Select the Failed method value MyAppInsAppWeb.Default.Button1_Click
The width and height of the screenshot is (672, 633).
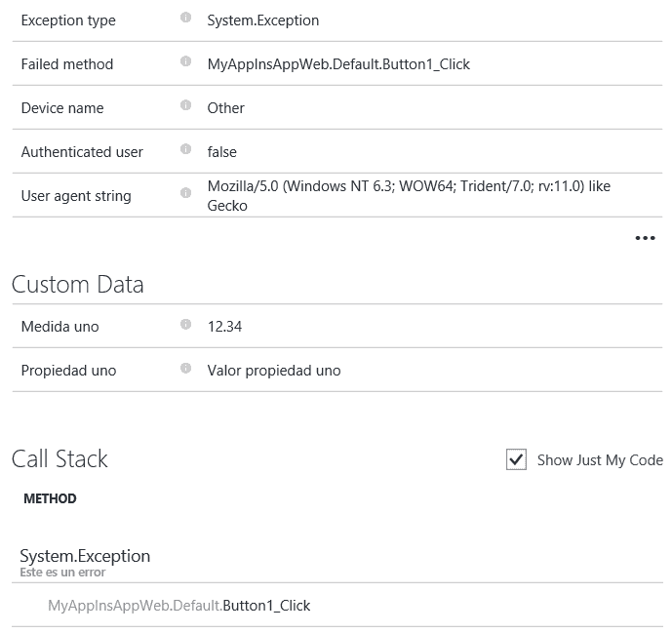338,64
